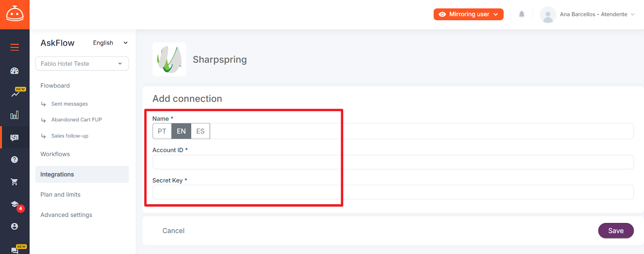Open the dashboard gauge icon in sidebar
The width and height of the screenshot is (644, 254).
(14, 71)
